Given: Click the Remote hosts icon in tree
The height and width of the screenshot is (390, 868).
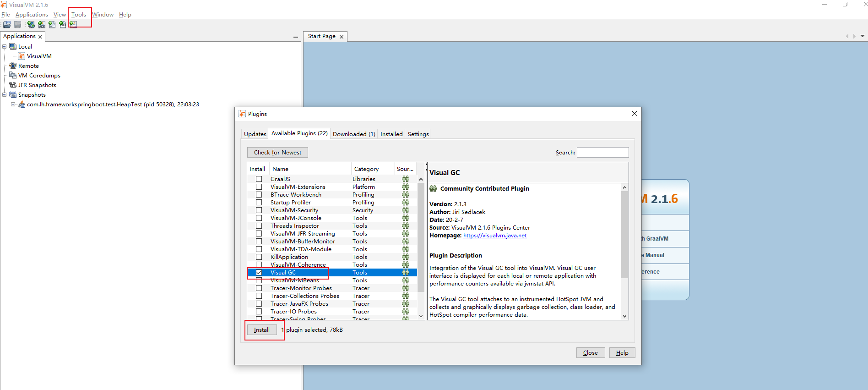Looking at the screenshot, I should point(13,66).
